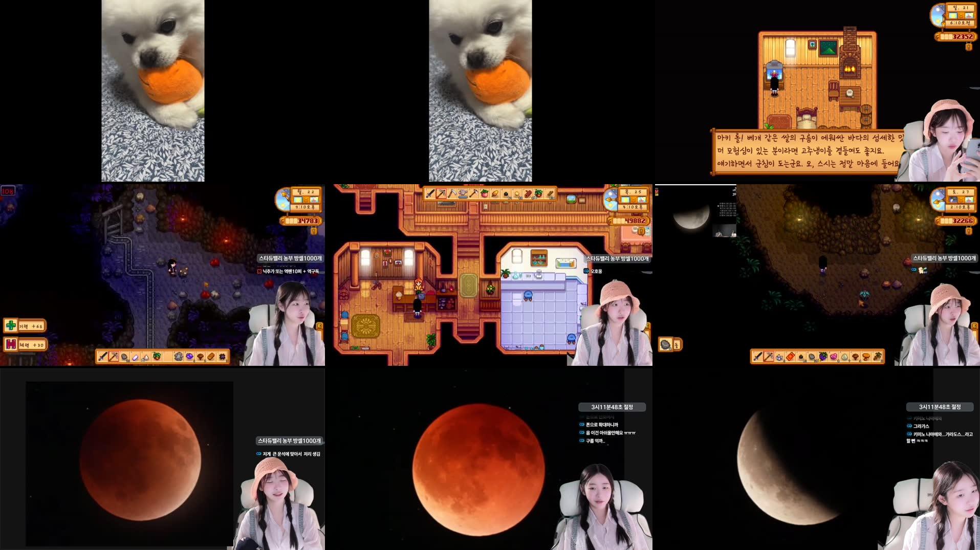This screenshot has width=980, height=550.
Task: Click the red H health buff icon
Action: pyautogui.click(x=11, y=344)
